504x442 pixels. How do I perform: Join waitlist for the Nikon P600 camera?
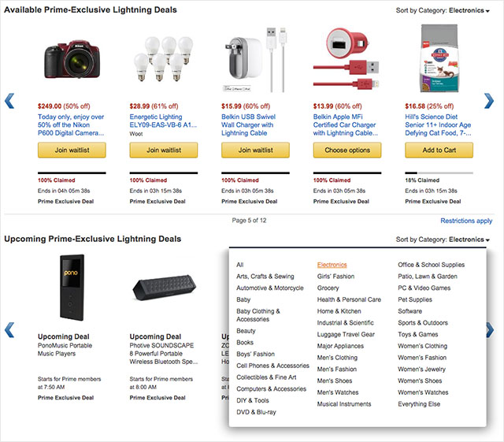click(x=72, y=150)
